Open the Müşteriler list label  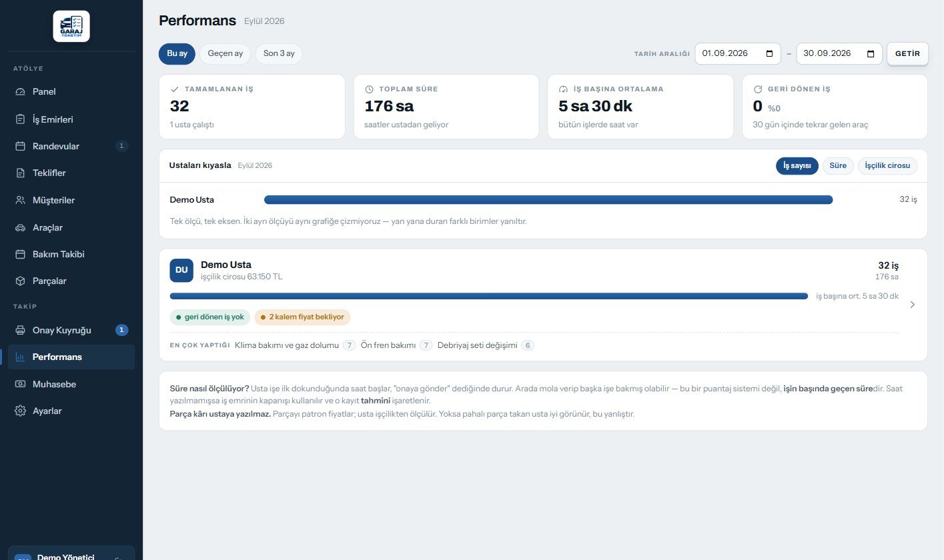click(53, 200)
